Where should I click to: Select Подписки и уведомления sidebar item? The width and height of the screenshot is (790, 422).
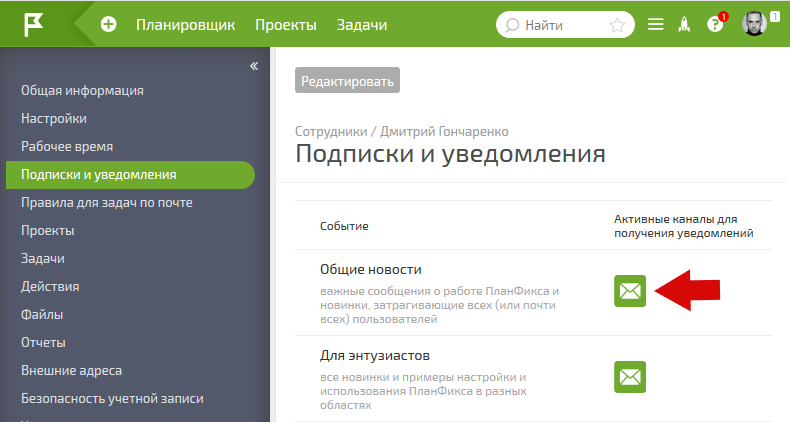pyautogui.click(x=130, y=175)
